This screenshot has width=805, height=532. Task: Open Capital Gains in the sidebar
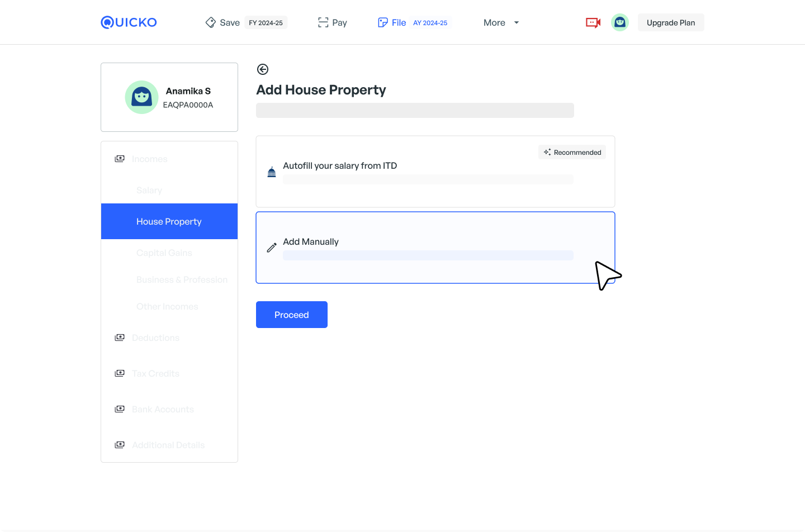(x=164, y=253)
